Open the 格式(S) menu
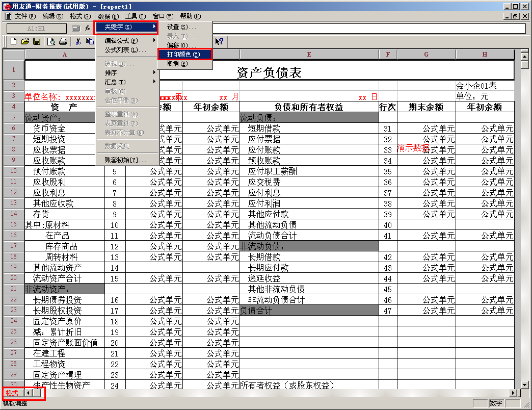The width and height of the screenshot is (532, 410). (81, 16)
